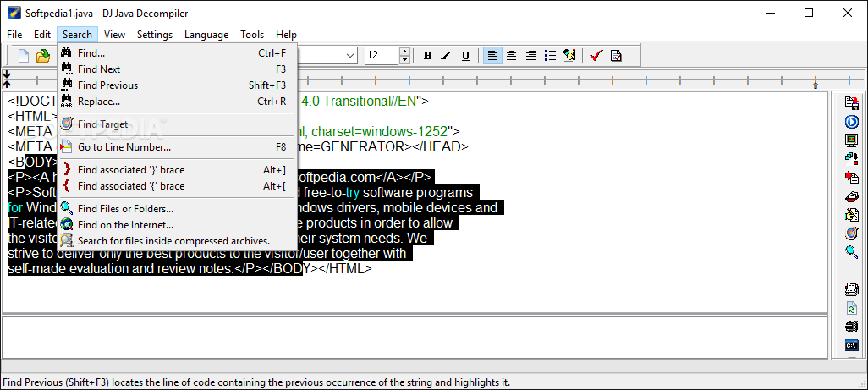Choose Find... from Search menu

pyautogui.click(x=177, y=53)
